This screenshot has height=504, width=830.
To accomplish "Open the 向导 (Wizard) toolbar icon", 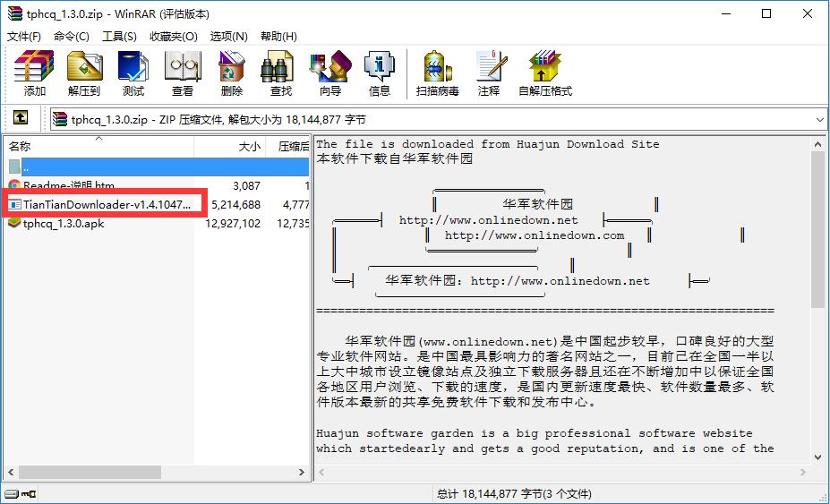I will [x=330, y=66].
